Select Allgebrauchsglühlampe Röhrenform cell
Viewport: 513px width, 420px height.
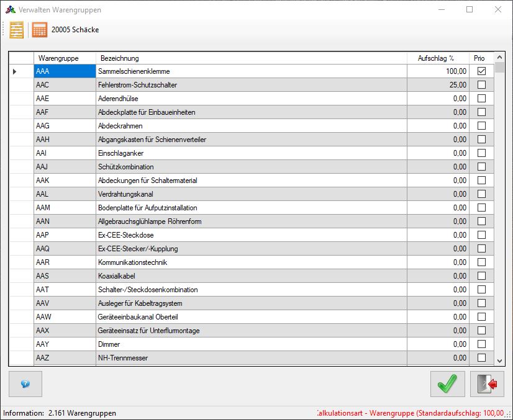(x=252, y=221)
